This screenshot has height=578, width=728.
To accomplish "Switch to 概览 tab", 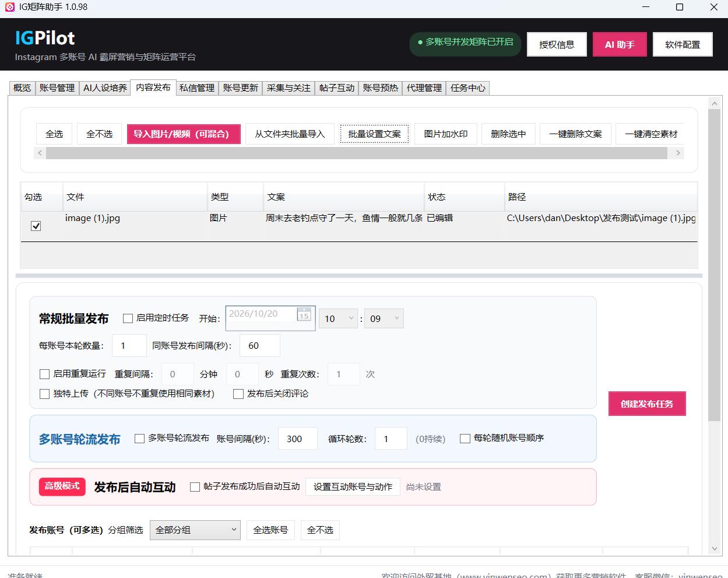I will [x=22, y=88].
